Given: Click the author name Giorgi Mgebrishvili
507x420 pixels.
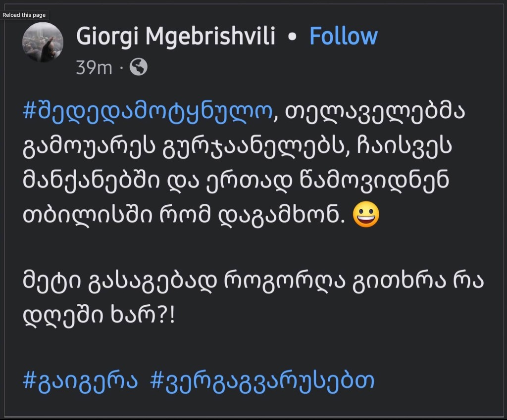Looking at the screenshot, I should click(x=175, y=36).
